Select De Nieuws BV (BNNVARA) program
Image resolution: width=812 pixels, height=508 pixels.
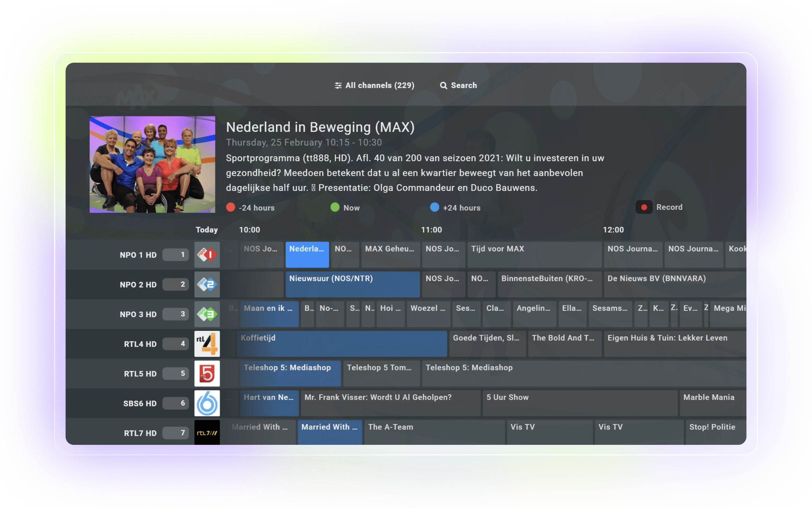675,284
